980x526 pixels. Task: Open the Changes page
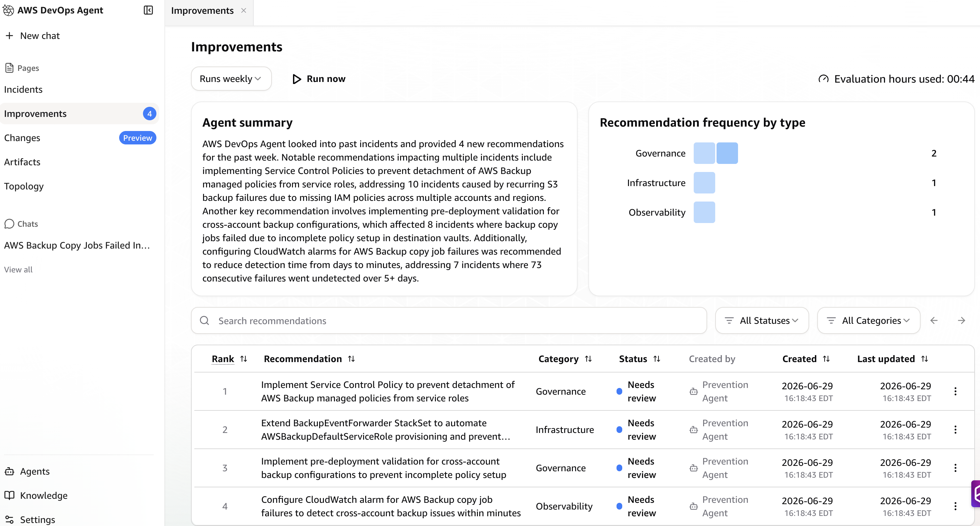(22, 138)
